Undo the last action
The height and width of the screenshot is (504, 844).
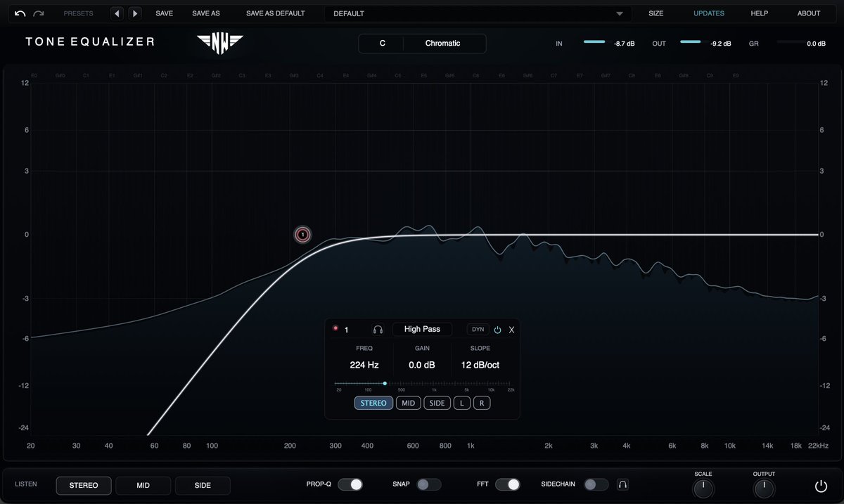click(20, 13)
